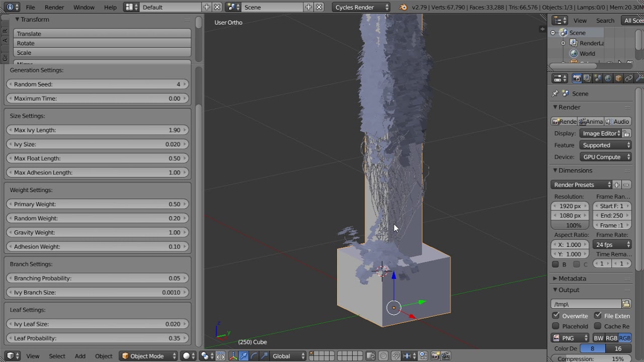This screenshot has width=644, height=362.
Task: Open the Window menu
Action: [x=84, y=7]
